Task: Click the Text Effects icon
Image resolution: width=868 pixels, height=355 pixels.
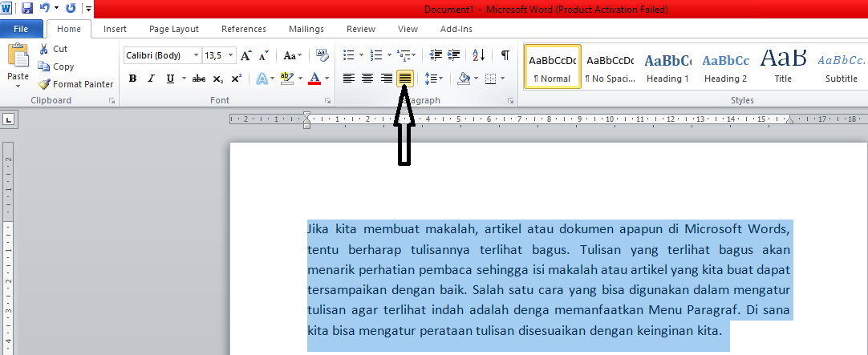Action: [262, 79]
